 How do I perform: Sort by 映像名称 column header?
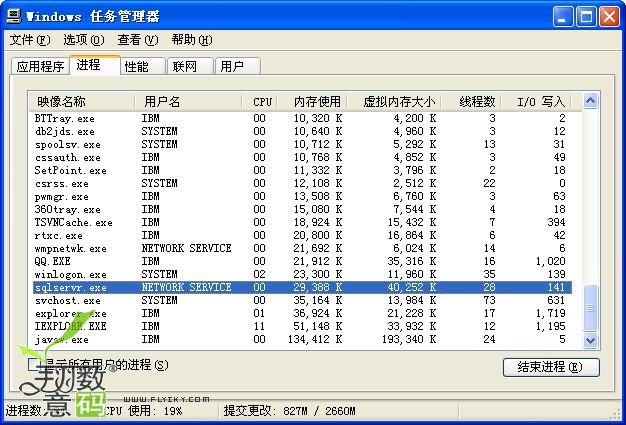pos(82,102)
